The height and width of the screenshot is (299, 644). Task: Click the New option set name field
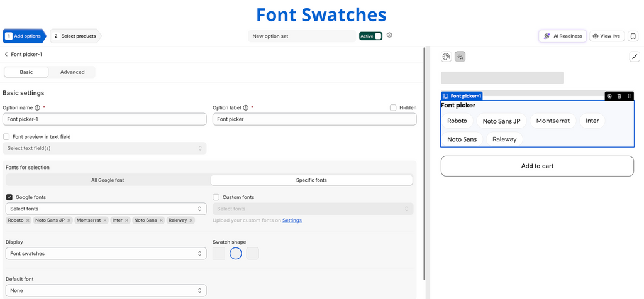302,36
